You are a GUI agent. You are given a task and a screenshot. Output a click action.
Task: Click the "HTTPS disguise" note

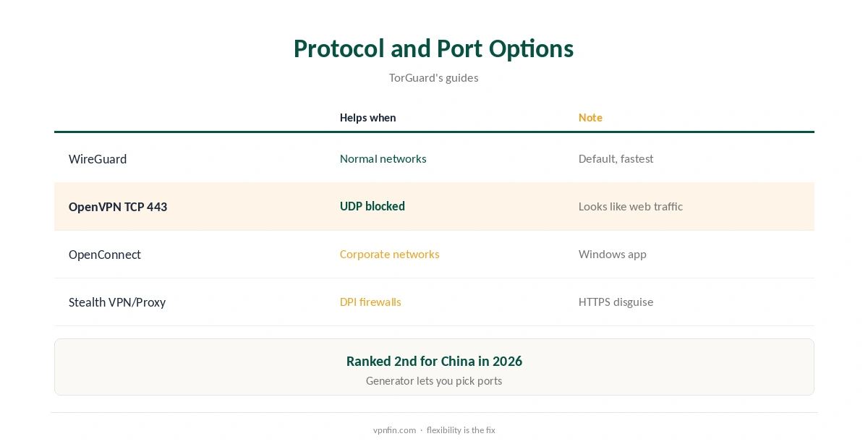[x=616, y=302]
